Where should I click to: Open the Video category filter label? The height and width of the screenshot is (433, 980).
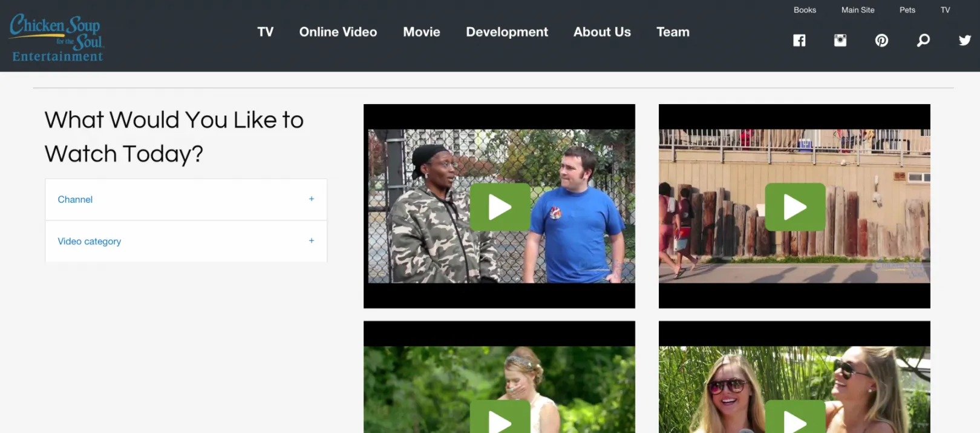[x=90, y=241]
